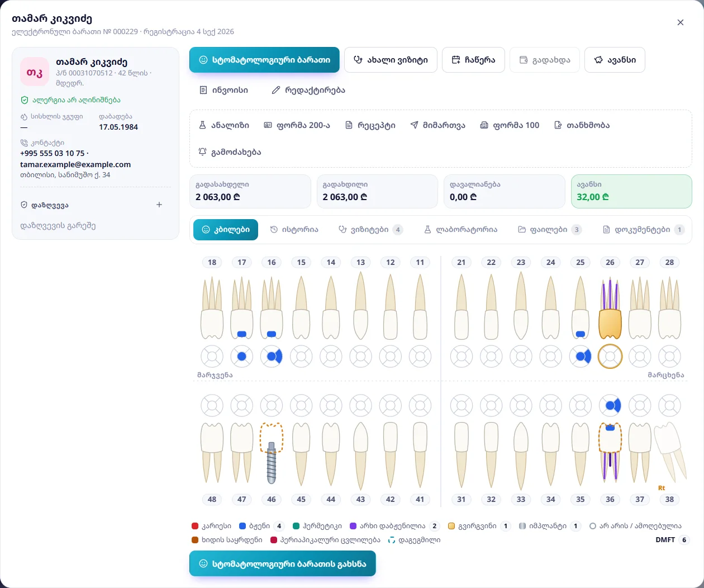
Task: Click the ჩაწერა appointment button
Action: pyautogui.click(x=473, y=60)
